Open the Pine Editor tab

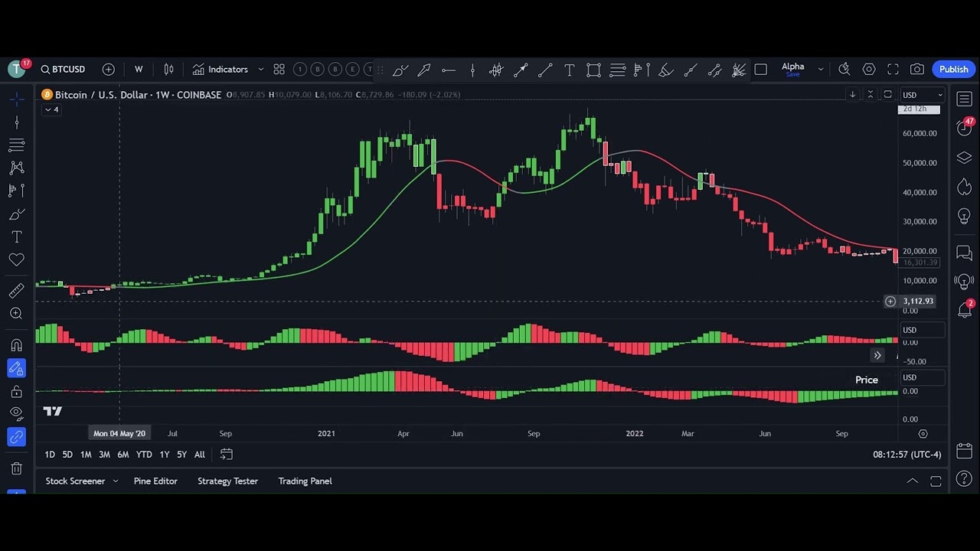coord(155,481)
